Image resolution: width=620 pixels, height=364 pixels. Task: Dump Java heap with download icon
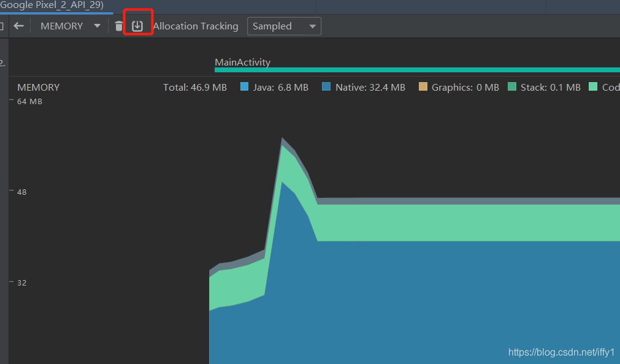137,26
